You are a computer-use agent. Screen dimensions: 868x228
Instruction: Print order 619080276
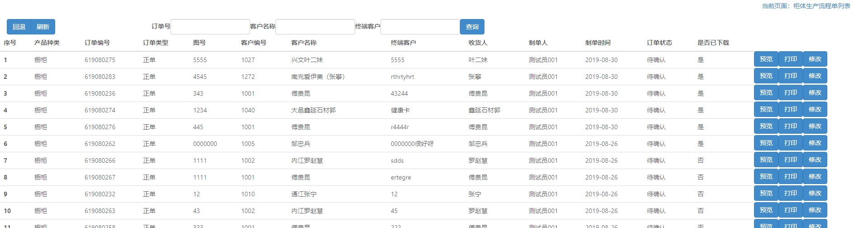point(791,126)
